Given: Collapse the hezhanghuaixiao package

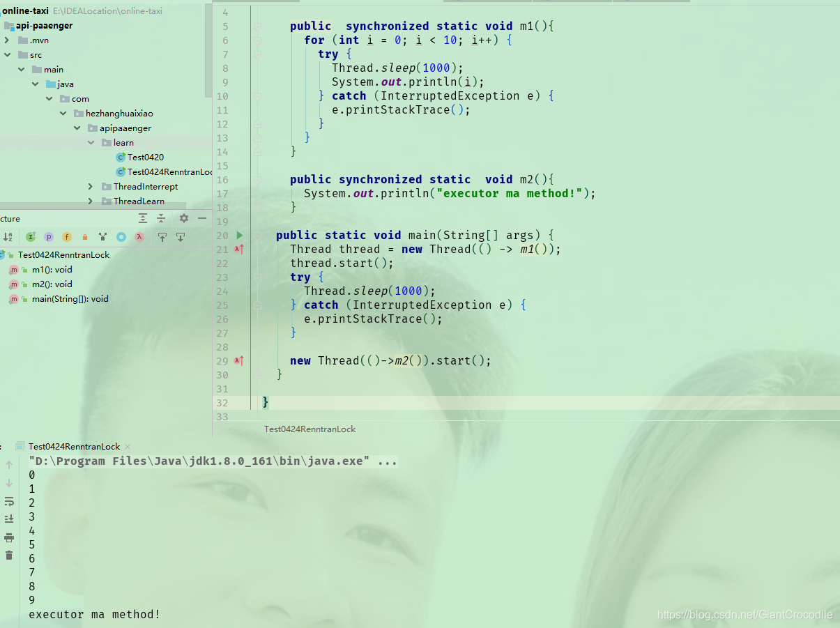Looking at the screenshot, I should [x=63, y=114].
